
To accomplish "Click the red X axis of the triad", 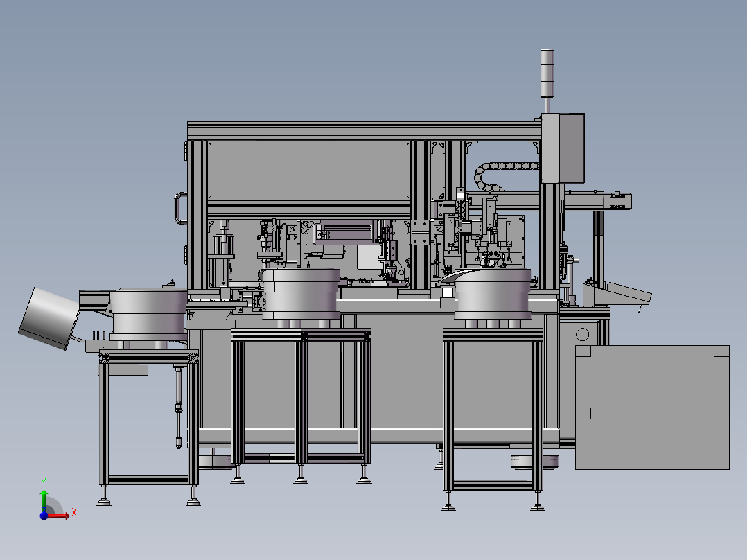I will (59, 516).
